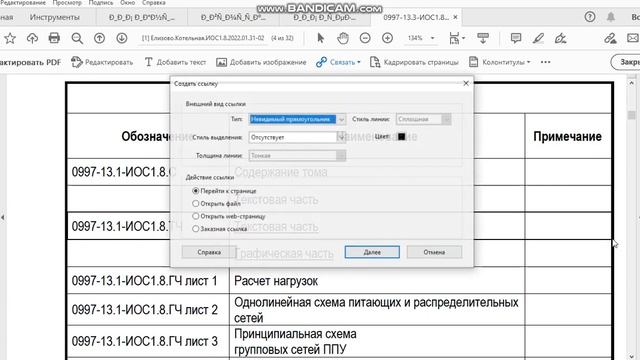Screen dimensions: 640x360
Task: Open notifications bell icon
Action: coord(611,17)
